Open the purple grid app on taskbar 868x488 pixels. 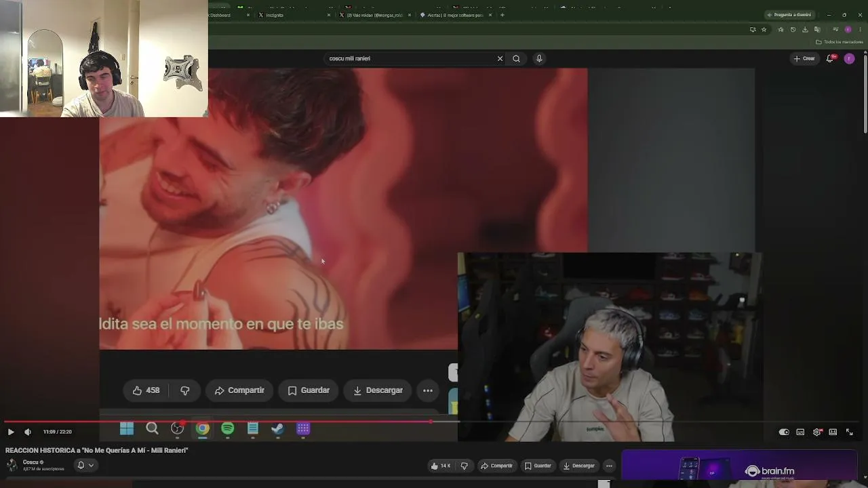click(303, 428)
